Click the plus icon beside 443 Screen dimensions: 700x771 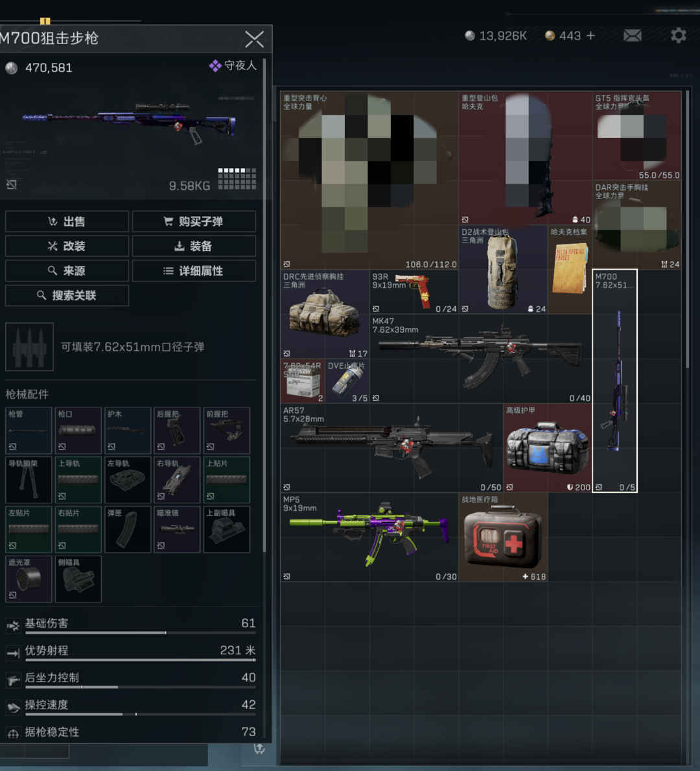pos(590,36)
